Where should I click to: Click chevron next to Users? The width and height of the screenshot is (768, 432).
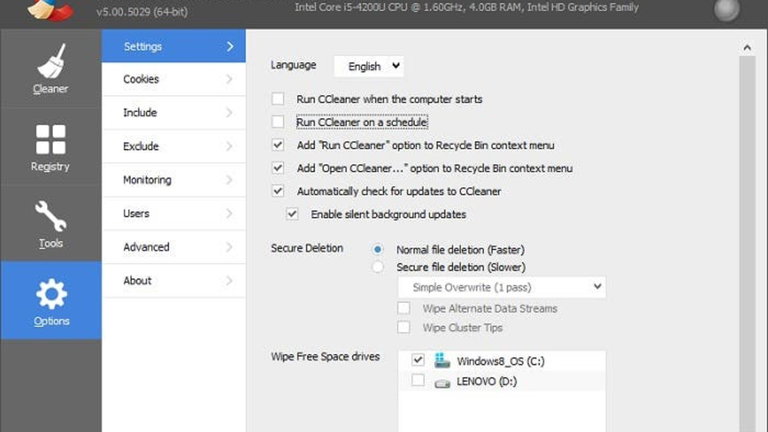click(x=229, y=214)
